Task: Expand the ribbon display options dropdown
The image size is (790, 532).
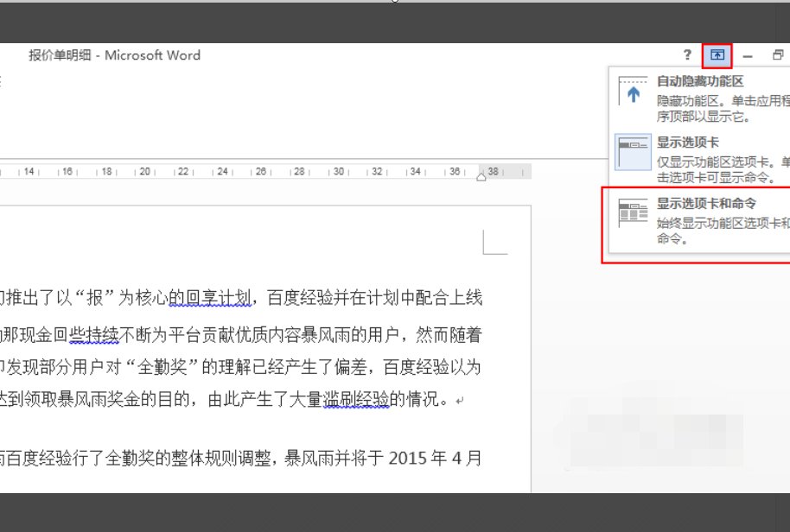Action: click(x=717, y=55)
